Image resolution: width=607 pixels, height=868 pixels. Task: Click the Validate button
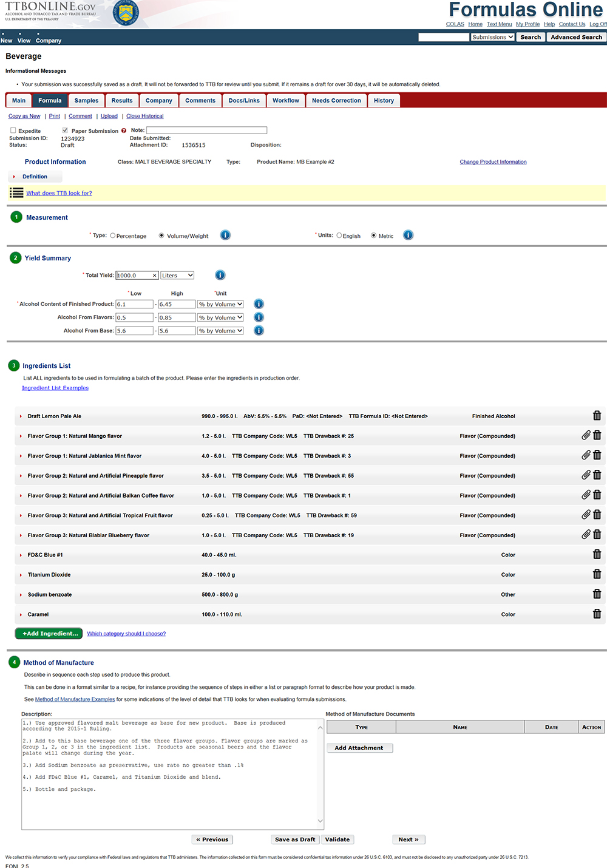pos(337,839)
